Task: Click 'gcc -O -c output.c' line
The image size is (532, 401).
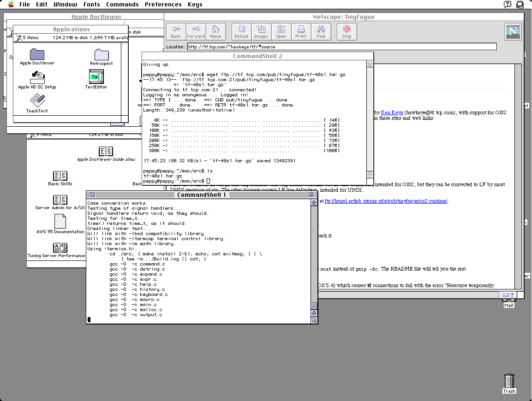Action: [x=136, y=315]
